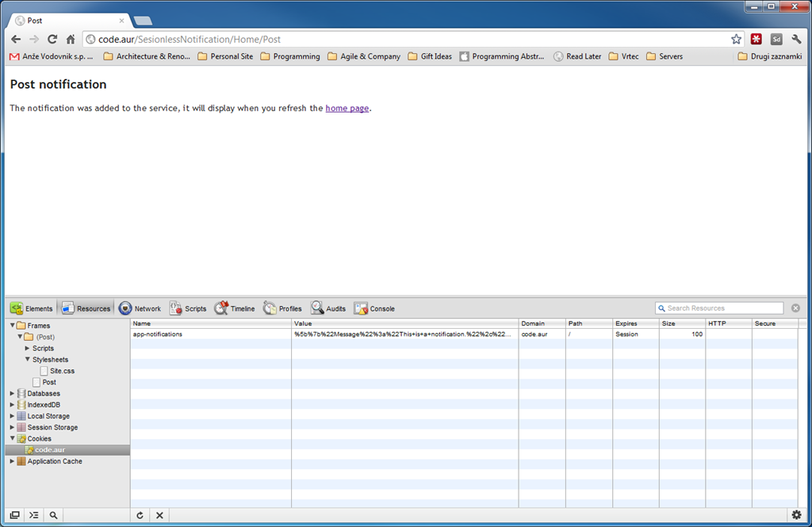Switch to the Network panel
Image resolution: width=812 pixels, height=527 pixels.
pos(140,308)
